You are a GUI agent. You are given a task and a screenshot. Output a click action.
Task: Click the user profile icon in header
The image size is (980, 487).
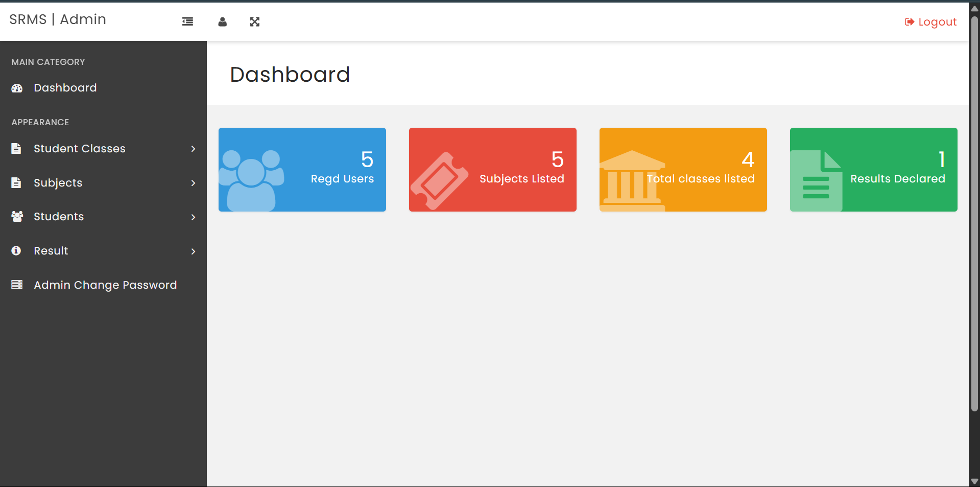pos(222,21)
